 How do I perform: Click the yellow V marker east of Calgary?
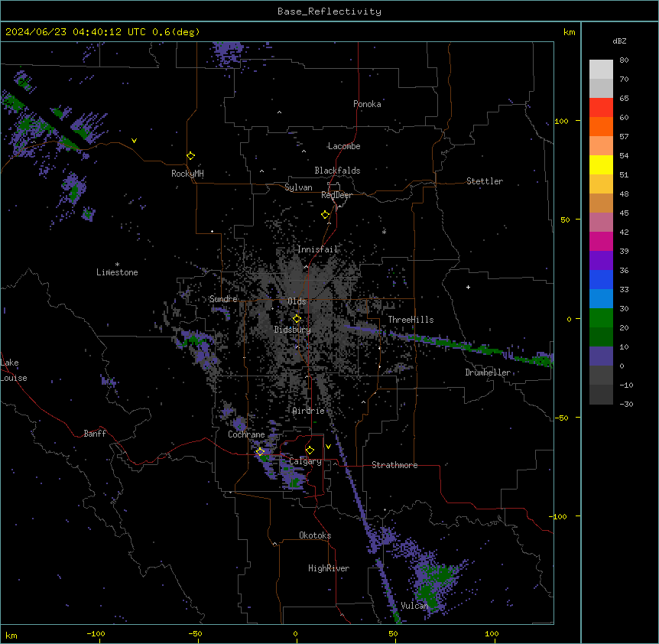click(x=328, y=447)
